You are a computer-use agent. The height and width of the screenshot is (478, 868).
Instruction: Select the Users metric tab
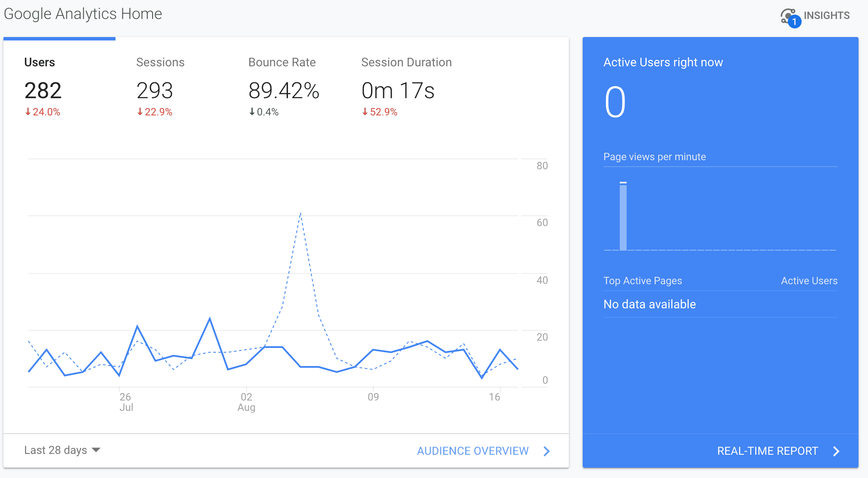pos(59,86)
